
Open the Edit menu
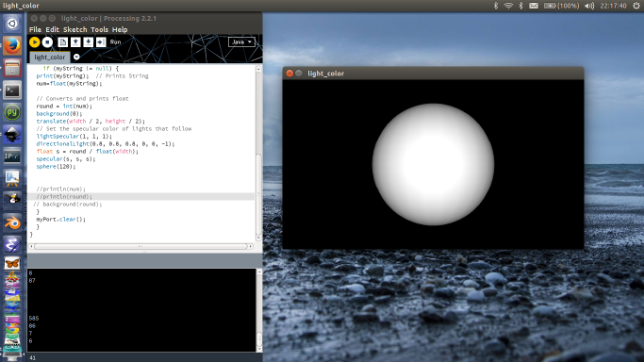click(x=52, y=29)
